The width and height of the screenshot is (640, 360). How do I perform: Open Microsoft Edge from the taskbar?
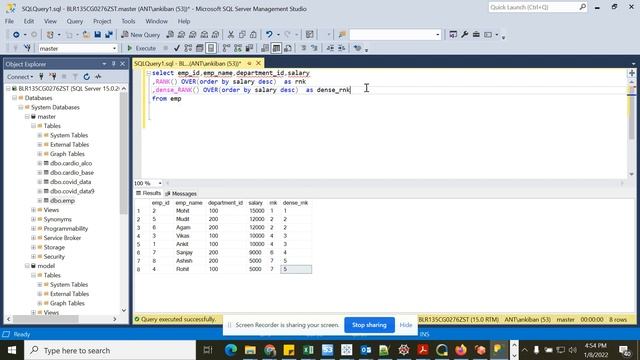coord(231,350)
